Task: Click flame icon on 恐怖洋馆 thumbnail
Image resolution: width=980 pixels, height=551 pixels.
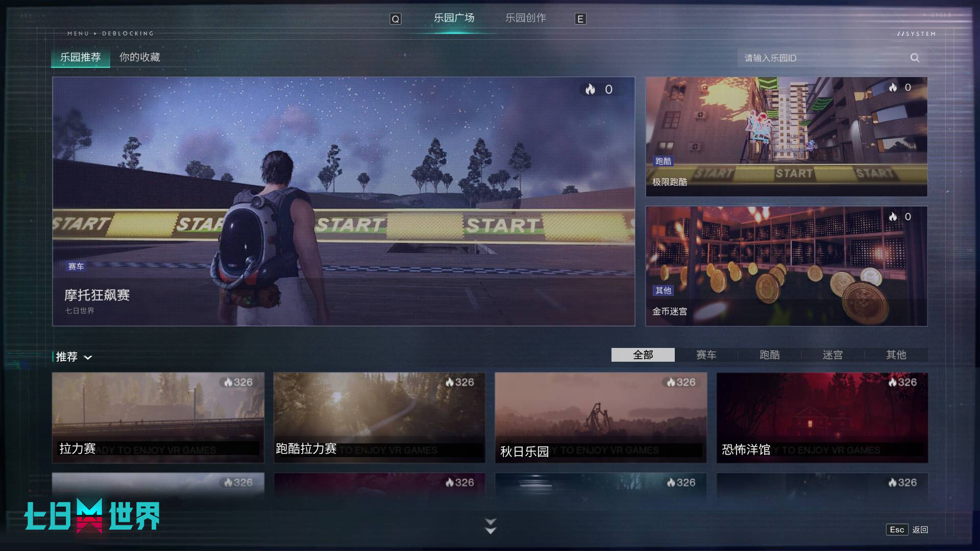Action: coord(892,383)
